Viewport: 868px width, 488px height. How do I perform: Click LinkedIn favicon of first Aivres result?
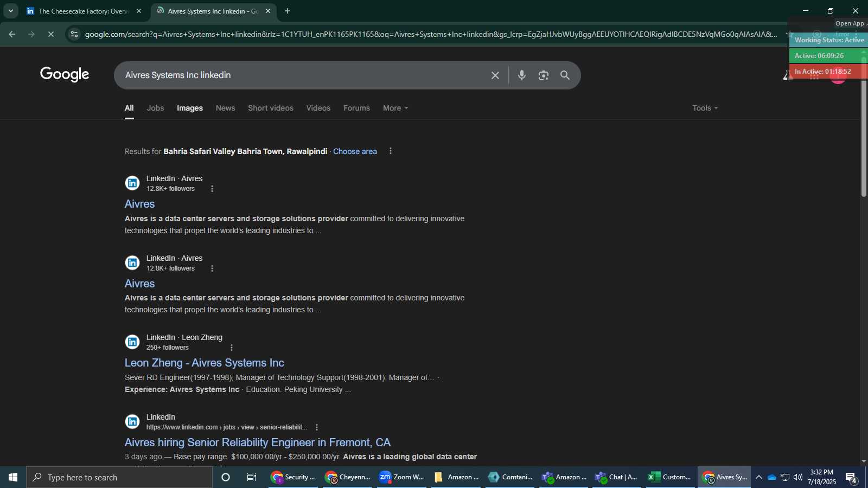[x=132, y=183]
